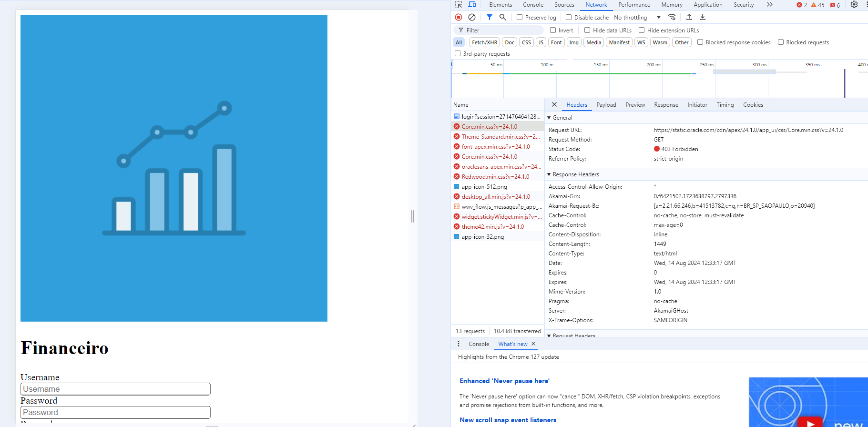Screen dimensions: 868x427
Task: Close the What's new drawer tab
Action: pyautogui.click(x=533, y=344)
